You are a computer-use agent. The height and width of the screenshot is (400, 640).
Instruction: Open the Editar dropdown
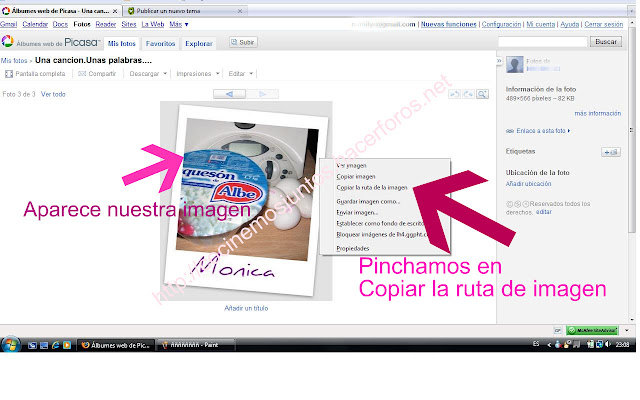tap(240, 74)
